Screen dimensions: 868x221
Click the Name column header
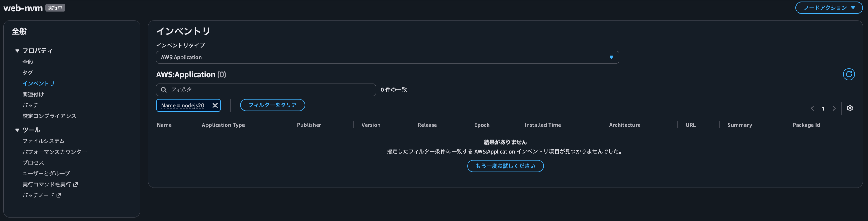(164, 125)
